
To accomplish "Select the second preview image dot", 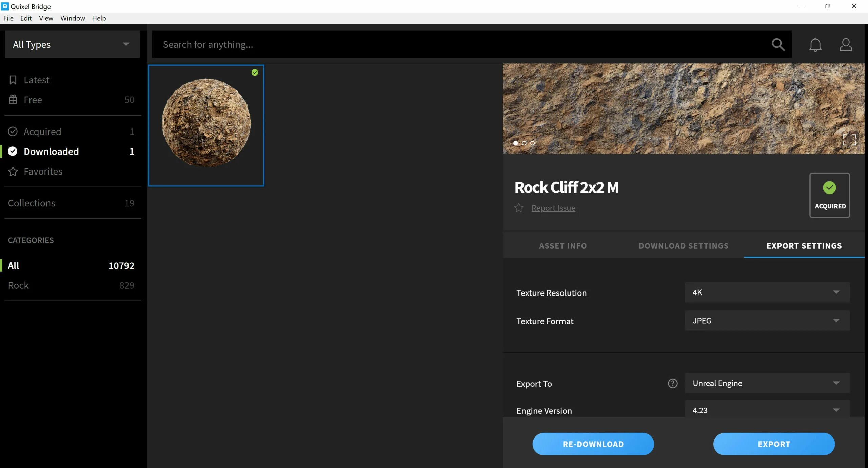I will [524, 143].
